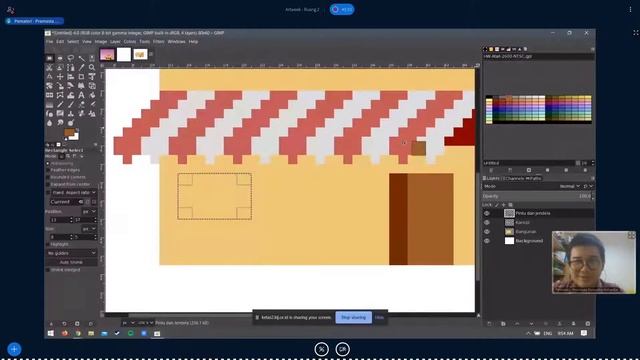The height and width of the screenshot is (360, 640).
Task: Select the Crop tool
Action: (x=81, y=76)
